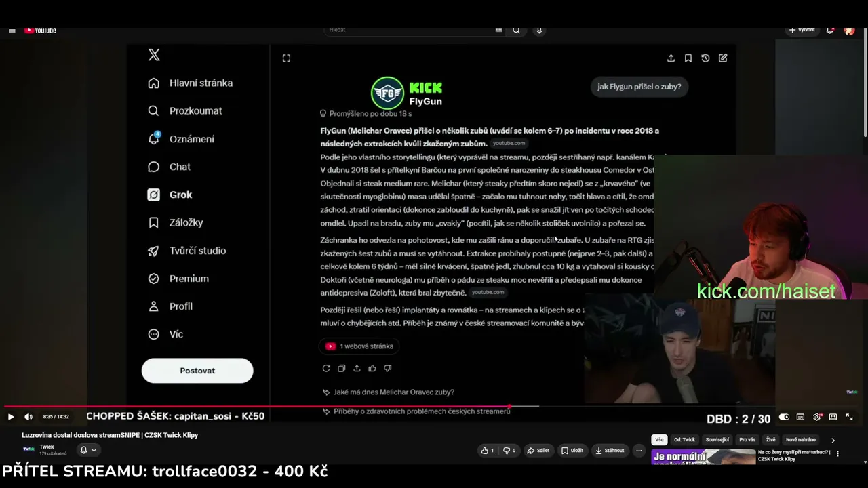The width and height of the screenshot is (868, 488).
Task: Open the youtube.com citation after 'brala zbytečně'
Action: tap(488, 292)
